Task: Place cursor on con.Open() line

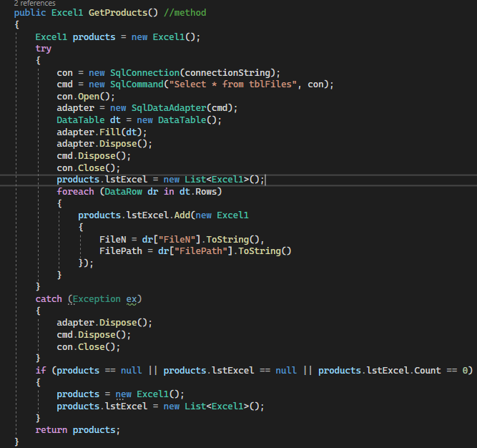Action: (x=86, y=97)
